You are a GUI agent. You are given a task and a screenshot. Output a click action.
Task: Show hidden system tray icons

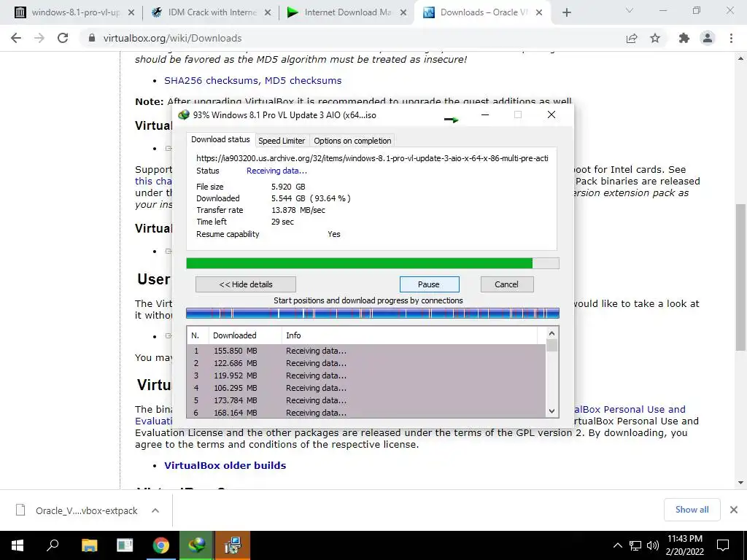(x=617, y=545)
